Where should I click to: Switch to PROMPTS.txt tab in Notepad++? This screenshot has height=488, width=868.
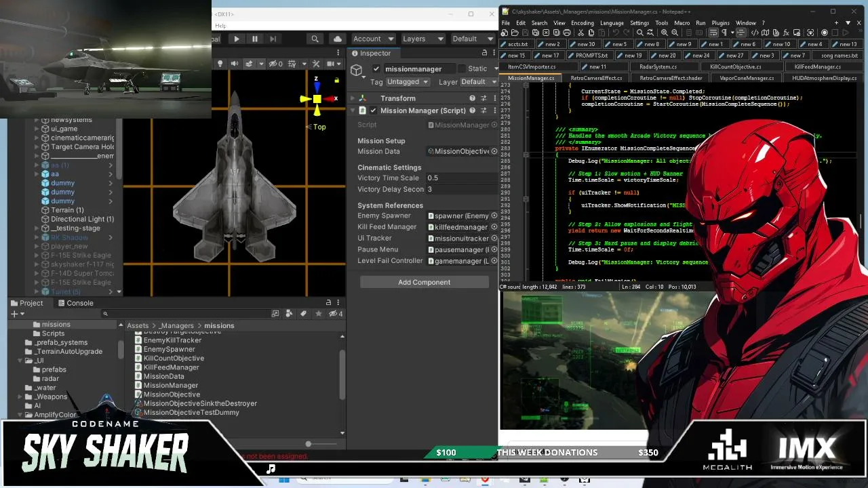(591, 56)
